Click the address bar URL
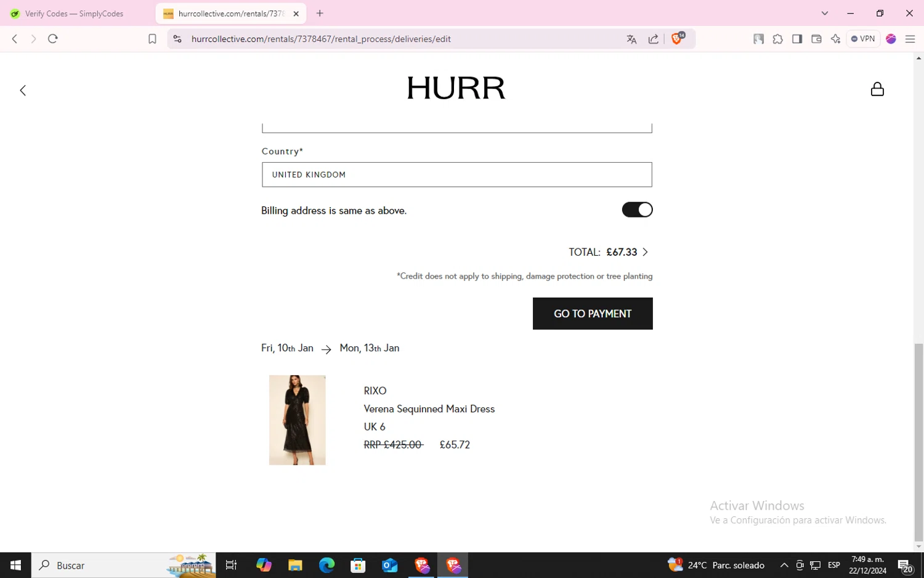 [x=321, y=39]
